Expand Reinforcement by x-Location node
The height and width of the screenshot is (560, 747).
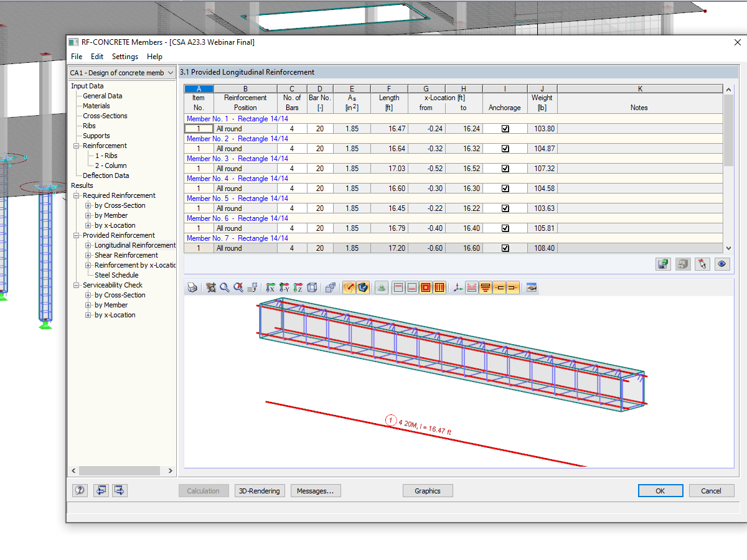tap(88, 265)
